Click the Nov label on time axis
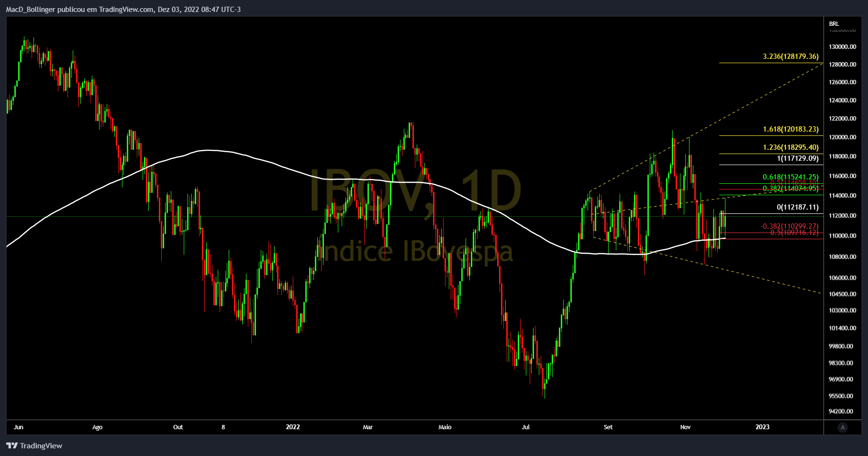This screenshot has width=868, height=456. point(685,427)
